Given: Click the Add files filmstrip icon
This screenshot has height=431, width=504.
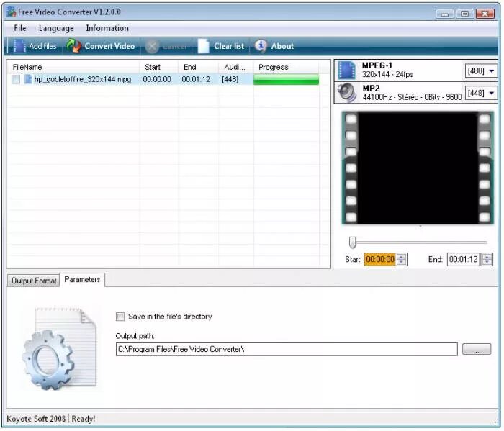Looking at the screenshot, I should [19, 46].
